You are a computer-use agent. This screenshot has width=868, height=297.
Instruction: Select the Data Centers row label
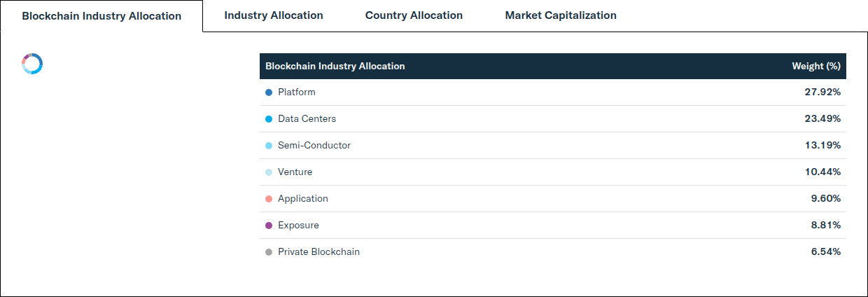click(307, 118)
